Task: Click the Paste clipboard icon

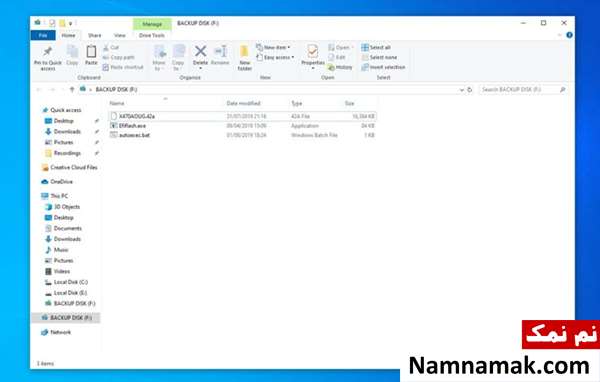Action: 91,51
